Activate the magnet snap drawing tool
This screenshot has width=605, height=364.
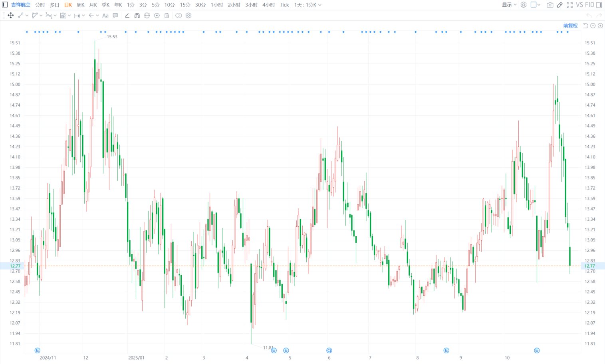137,16
